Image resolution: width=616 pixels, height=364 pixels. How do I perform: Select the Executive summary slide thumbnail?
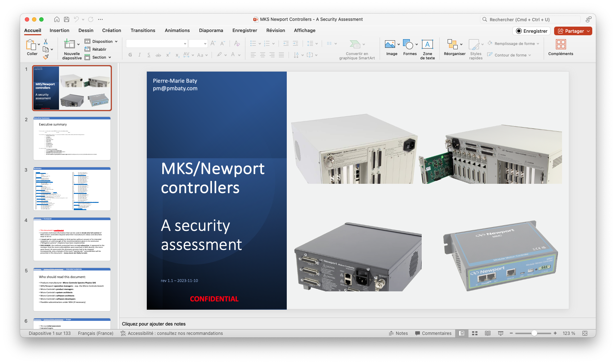pyautogui.click(x=72, y=139)
